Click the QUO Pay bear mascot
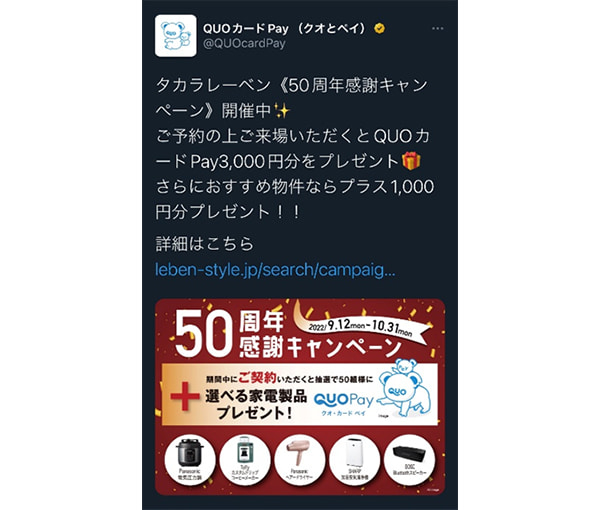This screenshot has height=510, width=600. [405, 388]
